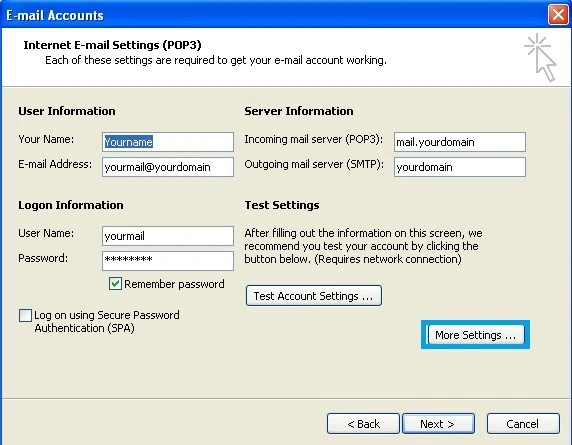This screenshot has height=445, width=572.
Task: Proceed with the Next > button
Action: (x=438, y=423)
